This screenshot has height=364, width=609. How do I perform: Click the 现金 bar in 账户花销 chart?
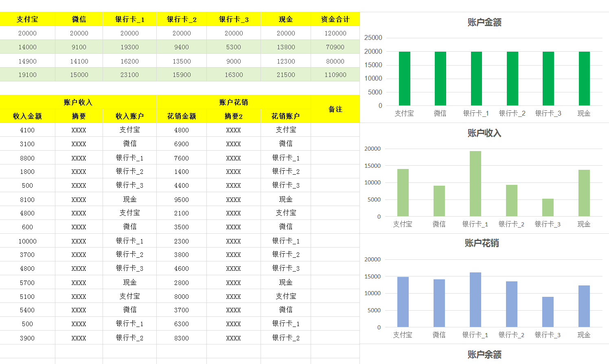(x=584, y=306)
